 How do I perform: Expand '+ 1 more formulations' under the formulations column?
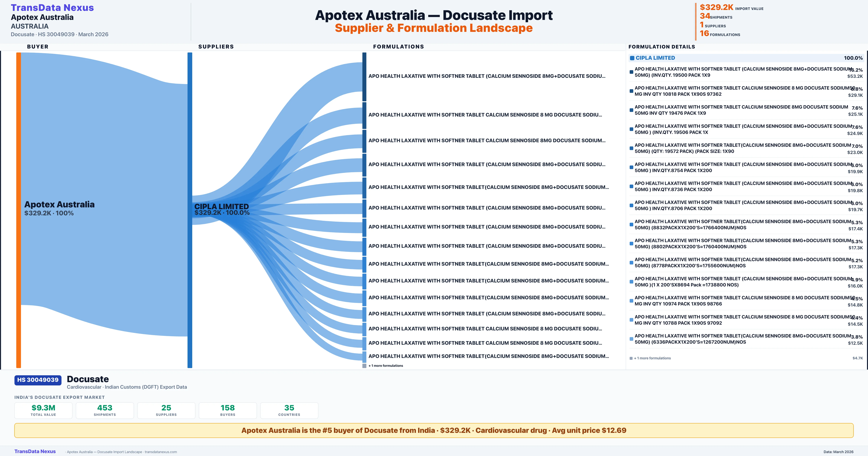[x=386, y=366]
